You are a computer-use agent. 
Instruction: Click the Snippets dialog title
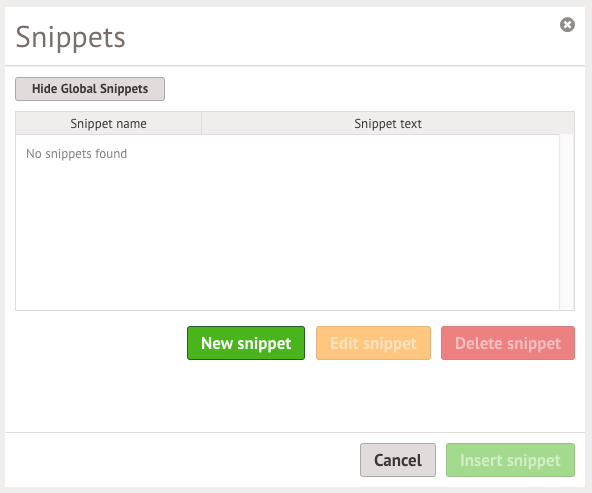[x=70, y=37]
